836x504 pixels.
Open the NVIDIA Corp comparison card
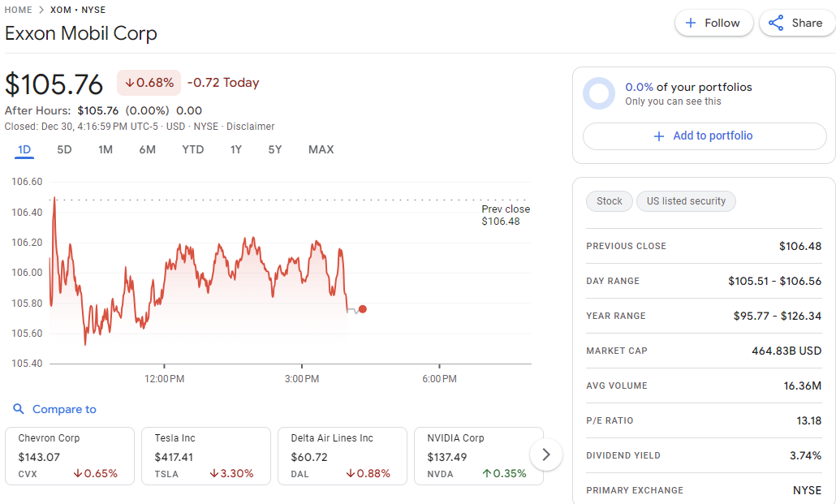pos(479,456)
